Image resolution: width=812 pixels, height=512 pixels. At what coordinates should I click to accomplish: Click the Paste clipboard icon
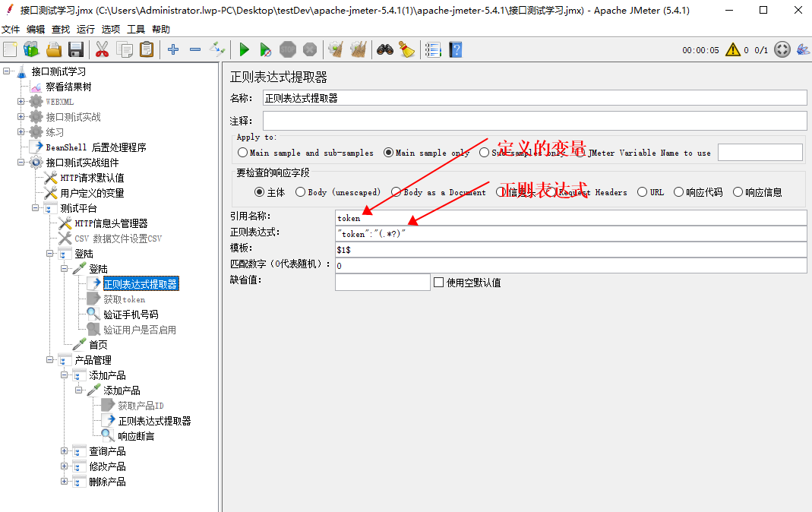click(147, 49)
